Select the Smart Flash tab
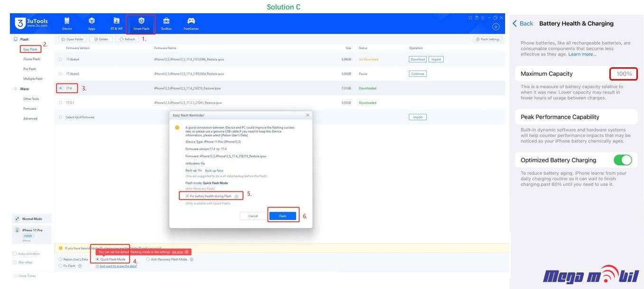644x289 pixels. pyautogui.click(x=141, y=23)
